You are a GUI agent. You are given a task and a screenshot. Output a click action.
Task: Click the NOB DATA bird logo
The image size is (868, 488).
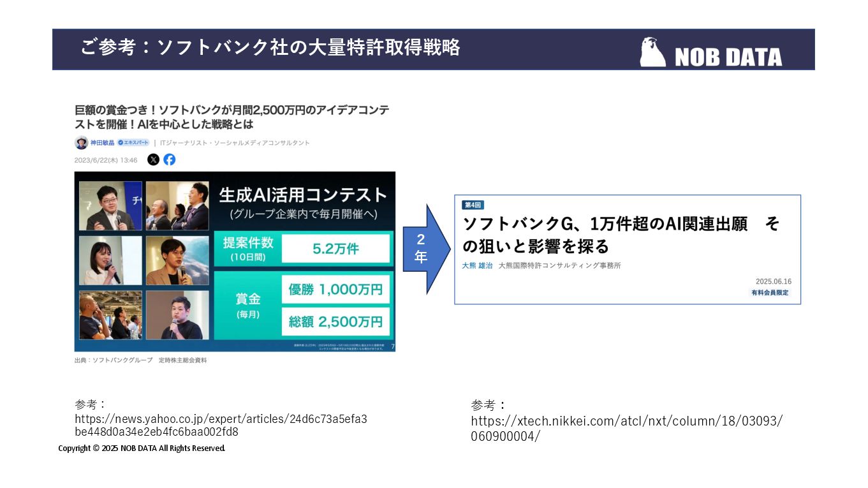(652, 52)
